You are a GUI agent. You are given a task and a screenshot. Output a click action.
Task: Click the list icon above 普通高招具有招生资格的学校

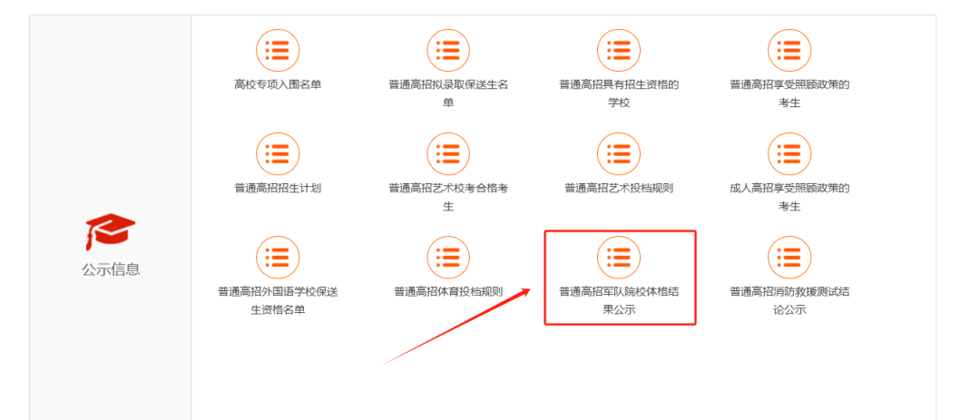[619, 50]
